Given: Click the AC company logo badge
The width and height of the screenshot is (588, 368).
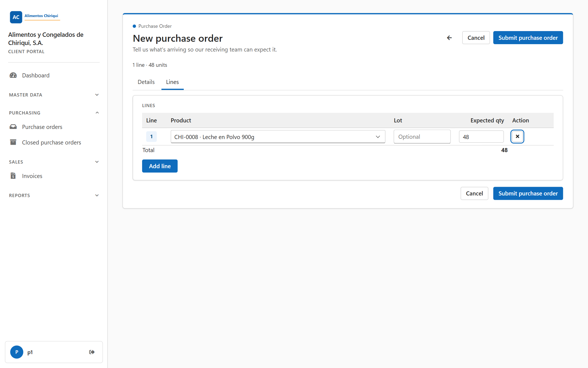Looking at the screenshot, I should (x=16, y=17).
